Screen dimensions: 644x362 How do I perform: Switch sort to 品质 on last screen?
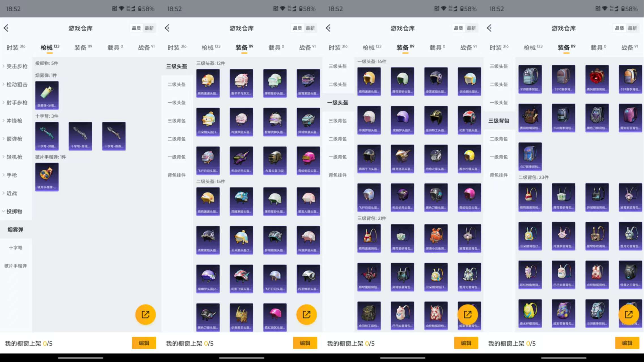[619, 28]
